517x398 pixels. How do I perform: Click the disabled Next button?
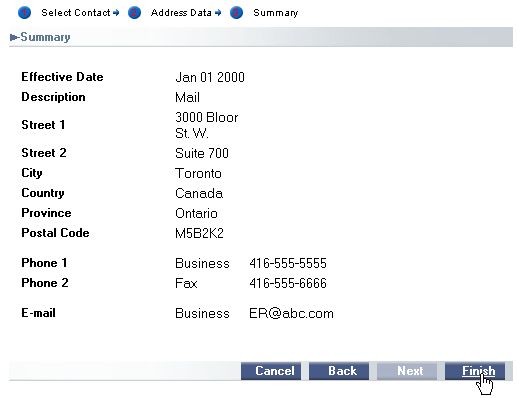[x=407, y=371]
